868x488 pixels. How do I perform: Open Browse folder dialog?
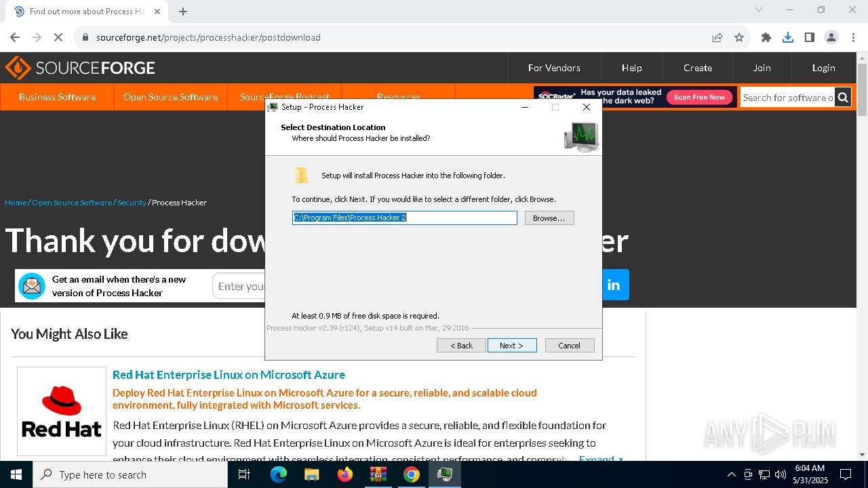pyautogui.click(x=549, y=218)
